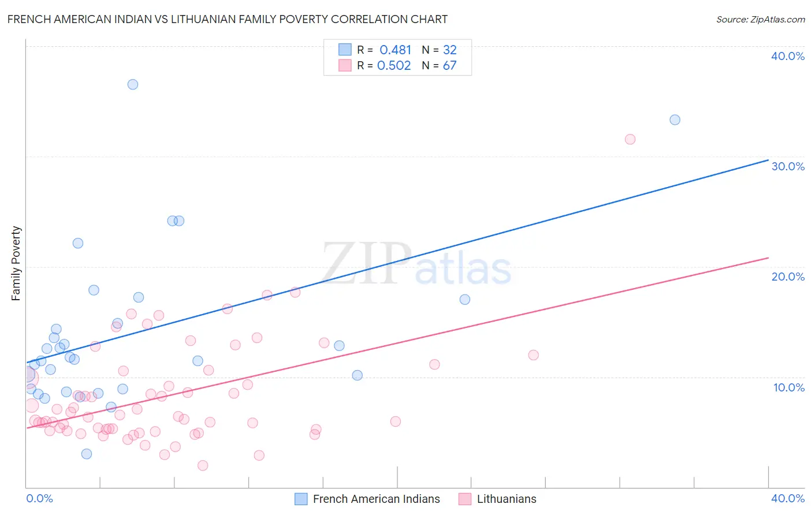This screenshot has width=812, height=515.
Task: Click the highest blue outlier data point
Action: (133, 84)
